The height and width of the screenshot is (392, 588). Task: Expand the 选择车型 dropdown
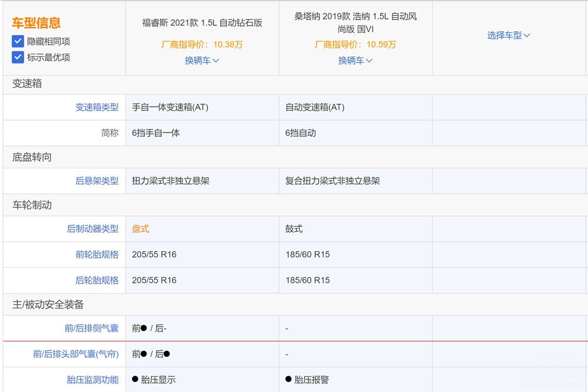point(509,35)
